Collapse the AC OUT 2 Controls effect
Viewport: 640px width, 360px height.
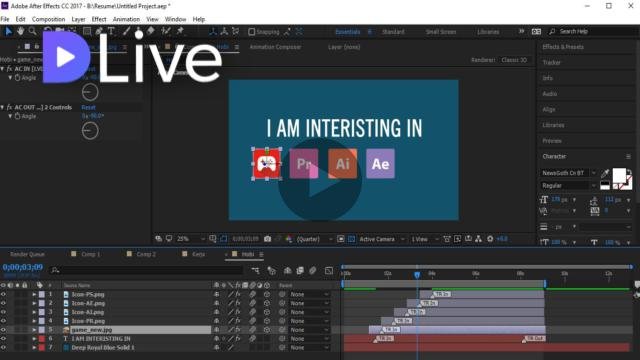(2, 107)
